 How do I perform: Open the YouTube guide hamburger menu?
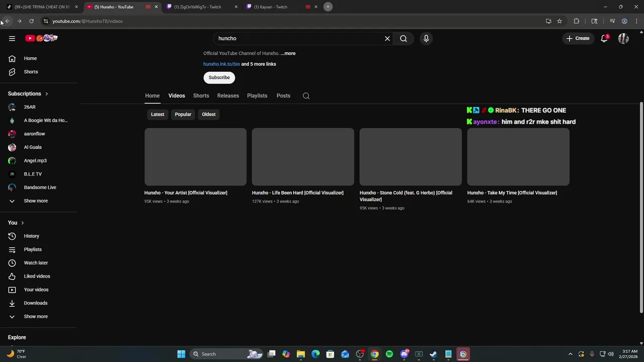coord(12,38)
